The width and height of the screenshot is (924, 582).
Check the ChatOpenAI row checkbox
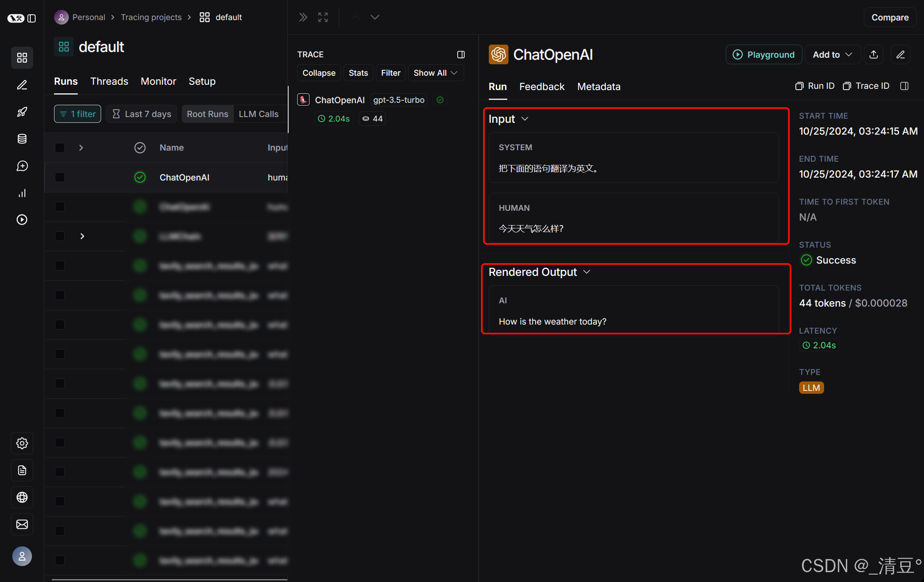(60, 177)
